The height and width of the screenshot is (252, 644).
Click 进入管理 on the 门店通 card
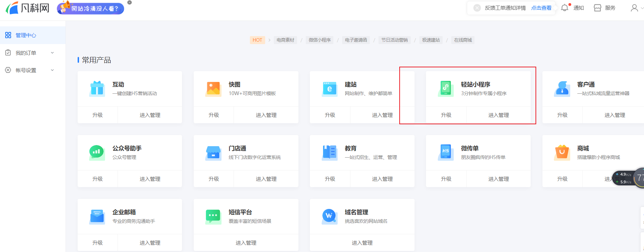266,179
